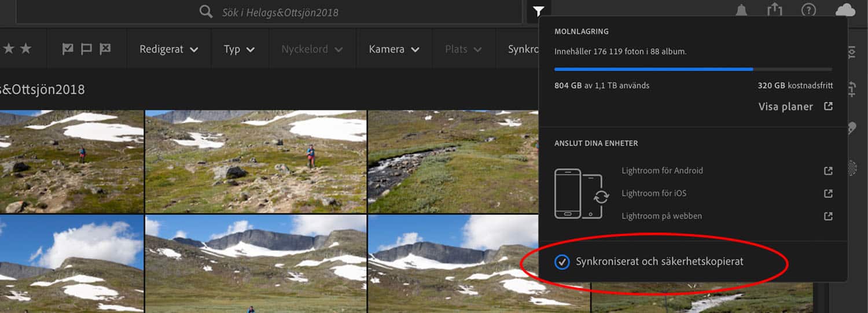
Task: Open the external link icon for Lightroom för iOS
Action: (x=828, y=193)
